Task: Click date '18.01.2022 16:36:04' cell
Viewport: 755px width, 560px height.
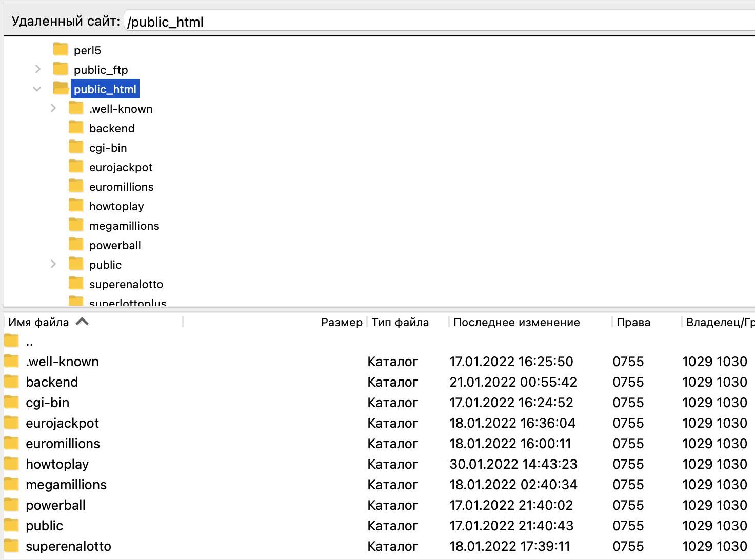Action: point(512,423)
